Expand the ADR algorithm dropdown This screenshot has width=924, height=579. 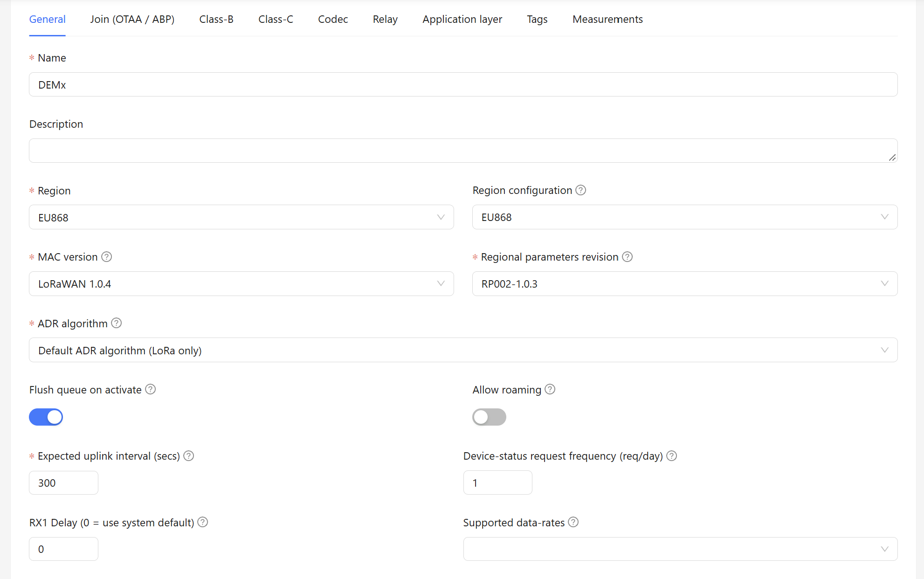(x=463, y=350)
